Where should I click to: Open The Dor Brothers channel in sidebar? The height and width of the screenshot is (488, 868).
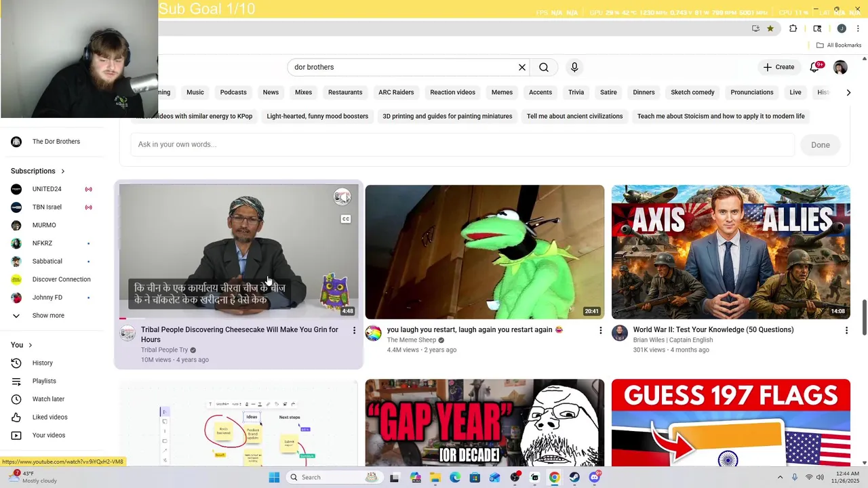[56, 142]
